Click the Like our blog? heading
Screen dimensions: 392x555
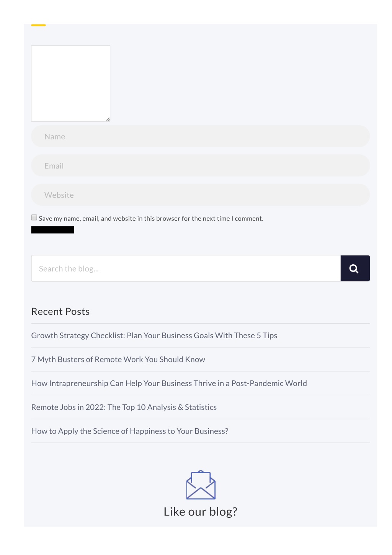pos(200,512)
